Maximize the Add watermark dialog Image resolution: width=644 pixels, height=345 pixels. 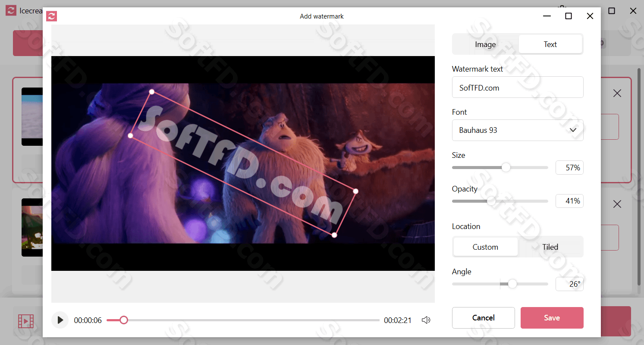click(x=569, y=16)
